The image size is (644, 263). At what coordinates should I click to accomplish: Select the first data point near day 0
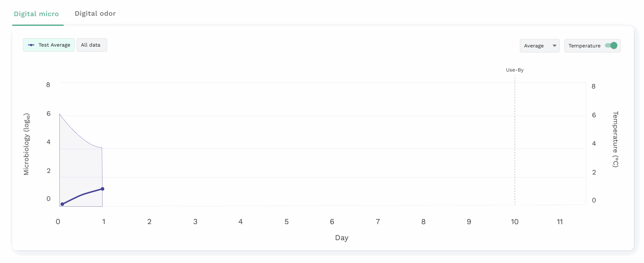pos(62,204)
